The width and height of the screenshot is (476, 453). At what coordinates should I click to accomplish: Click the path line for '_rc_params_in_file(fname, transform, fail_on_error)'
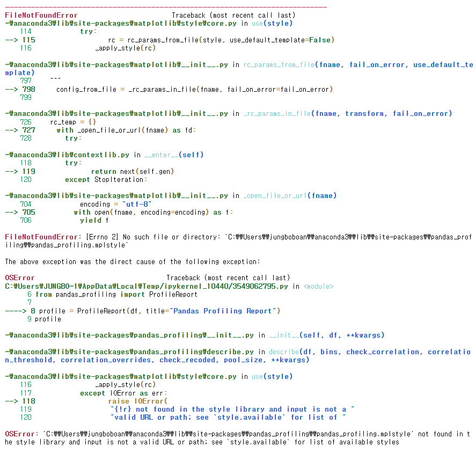click(x=228, y=114)
